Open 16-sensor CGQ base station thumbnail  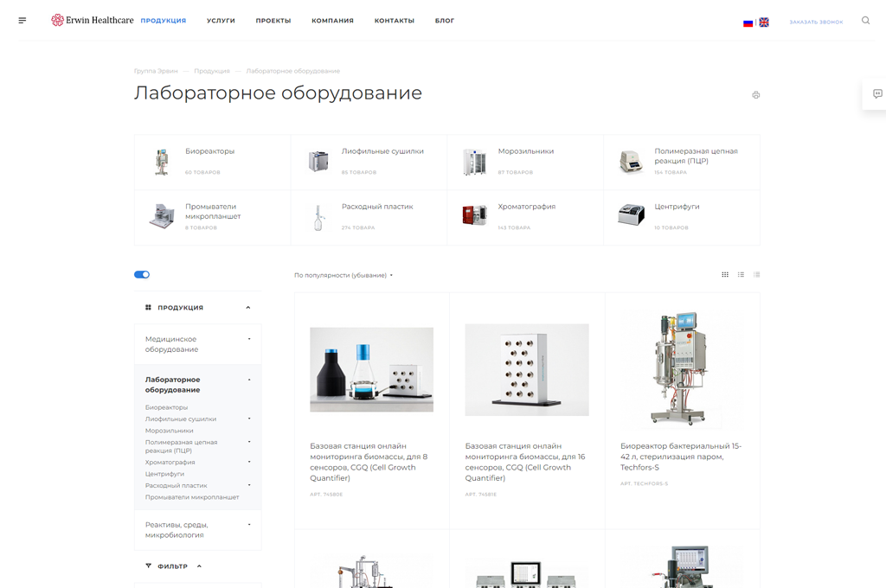pos(527,369)
